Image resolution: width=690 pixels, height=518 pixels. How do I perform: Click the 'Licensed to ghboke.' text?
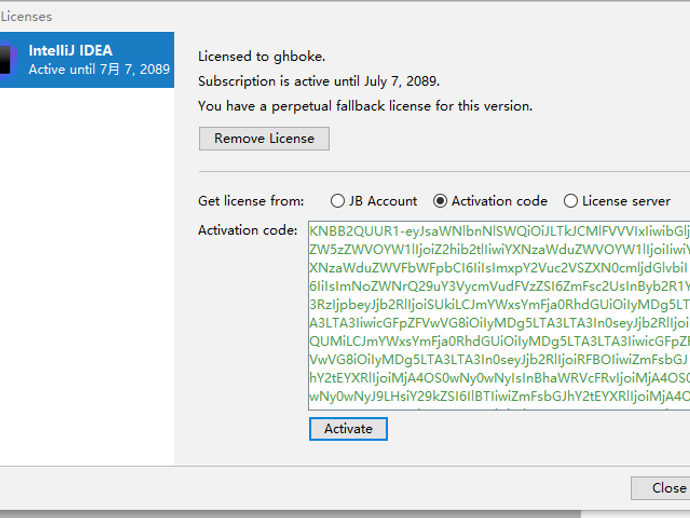pos(262,57)
